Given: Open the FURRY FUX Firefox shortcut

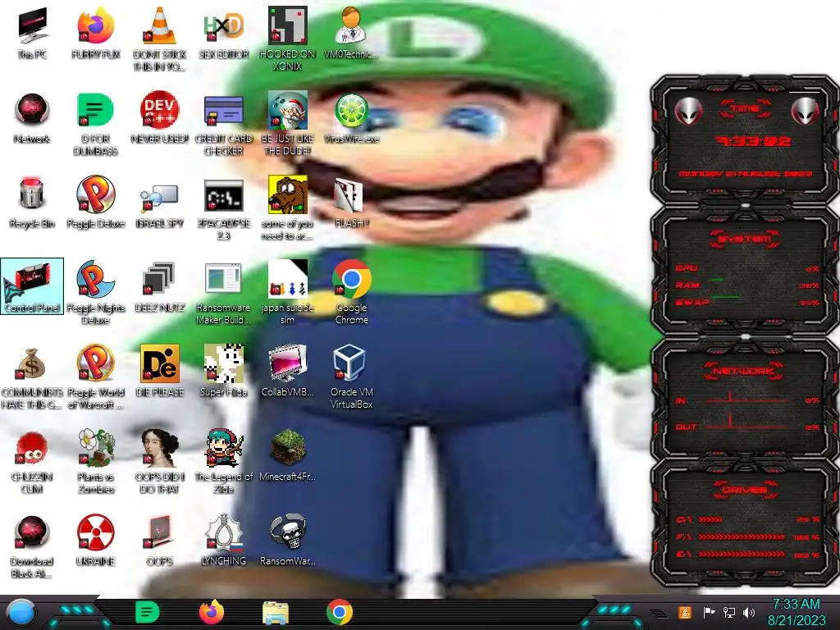Looking at the screenshot, I should [x=96, y=32].
